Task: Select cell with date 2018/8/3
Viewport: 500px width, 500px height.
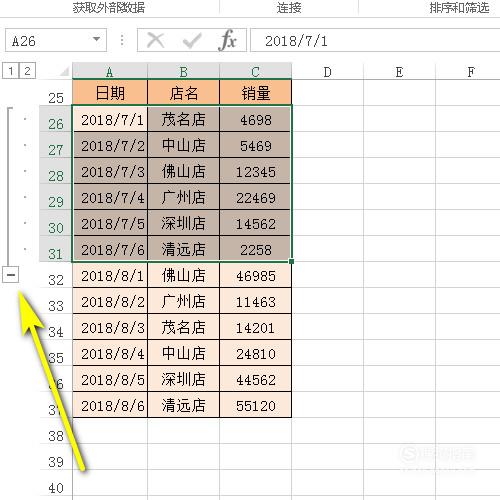Action: point(110,327)
